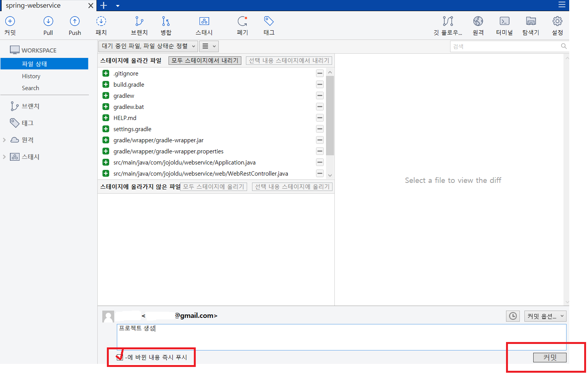Click staged files scrollbar down arrow

coord(330,175)
